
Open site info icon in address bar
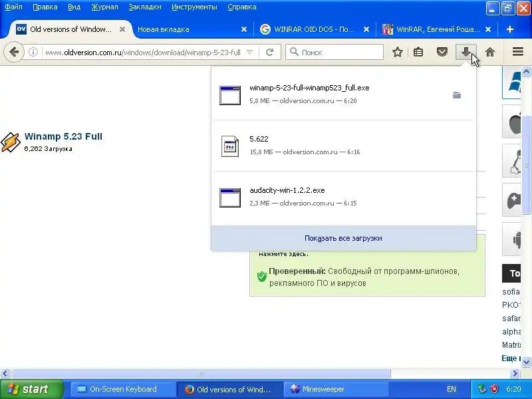pyautogui.click(x=33, y=53)
